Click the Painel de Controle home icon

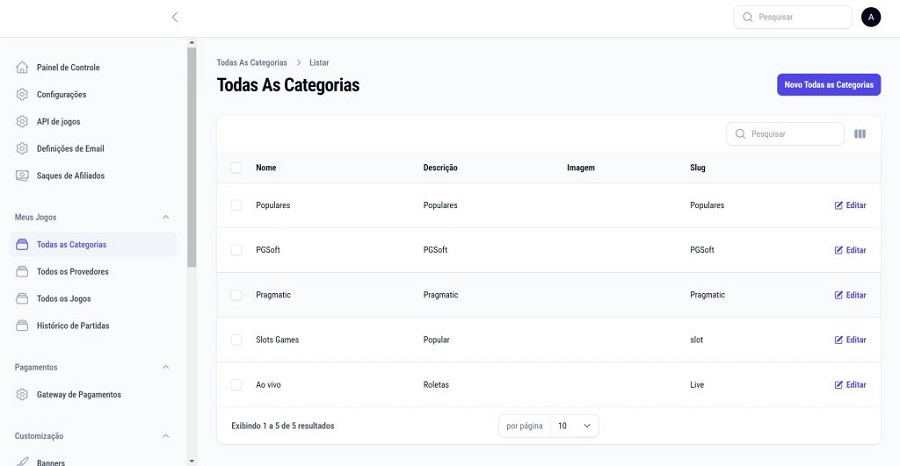22,68
